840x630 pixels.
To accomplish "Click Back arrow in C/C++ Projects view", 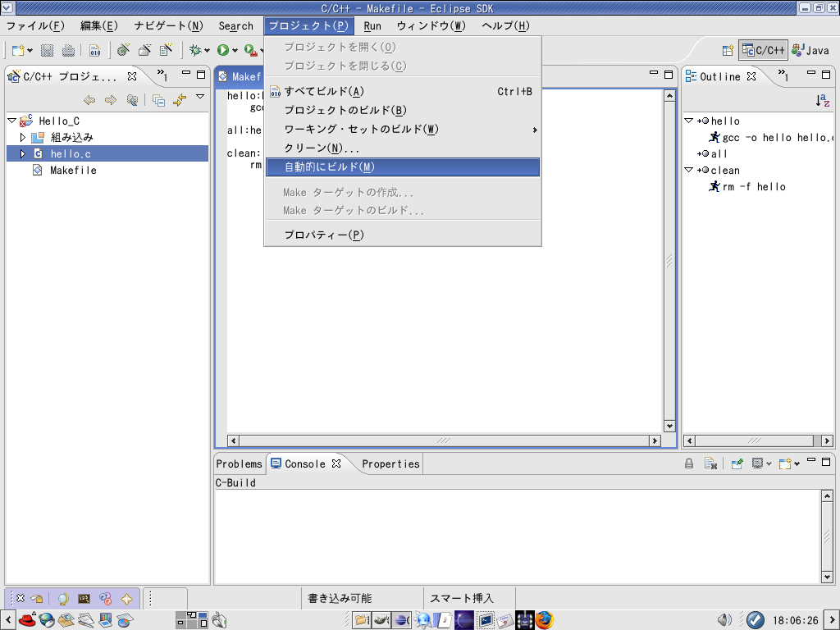I will (x=89, y=99).
